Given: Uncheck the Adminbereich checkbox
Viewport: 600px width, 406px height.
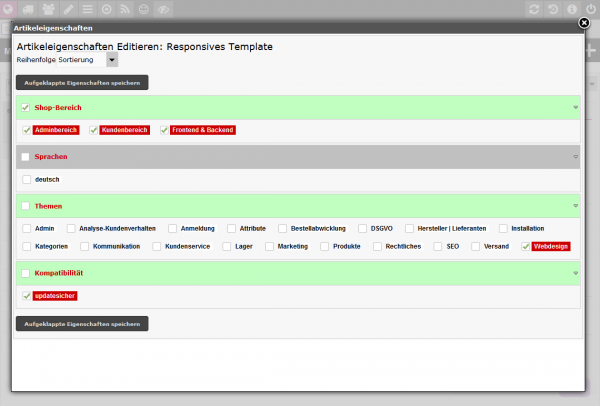Looking at the screenshot, I should pyautogui.click(x=27, y=130).
